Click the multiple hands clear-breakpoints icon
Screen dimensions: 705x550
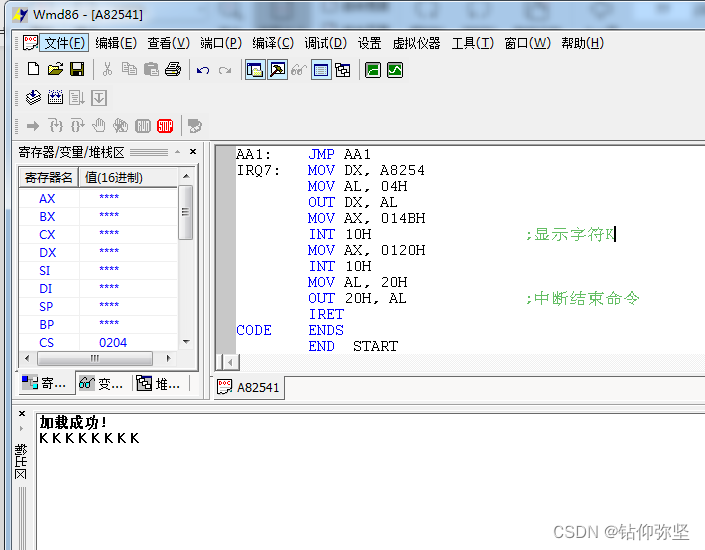(120, 126)
